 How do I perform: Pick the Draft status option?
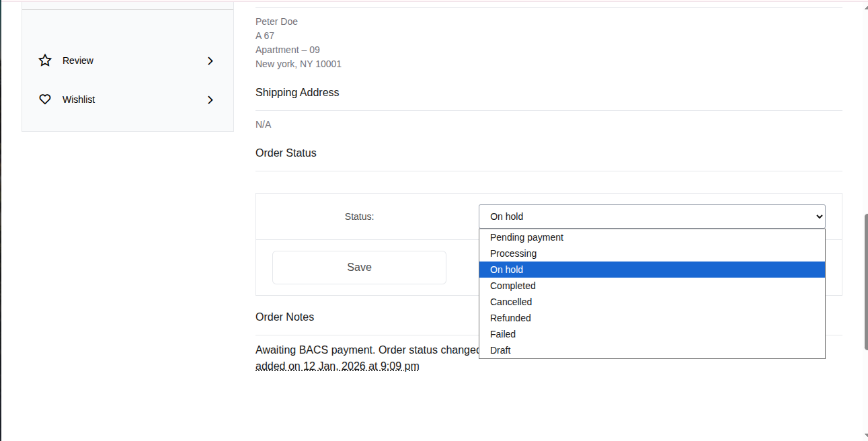tap(500, 350)
